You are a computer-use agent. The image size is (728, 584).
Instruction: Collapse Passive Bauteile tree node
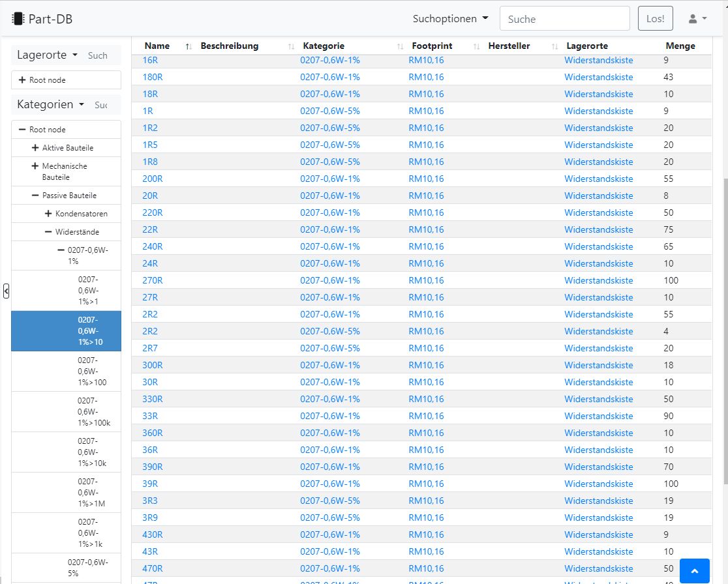(35, 196)
